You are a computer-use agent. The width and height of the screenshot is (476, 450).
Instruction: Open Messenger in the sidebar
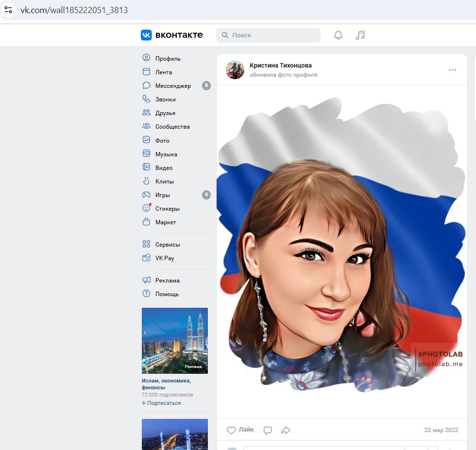pos(173,86)
